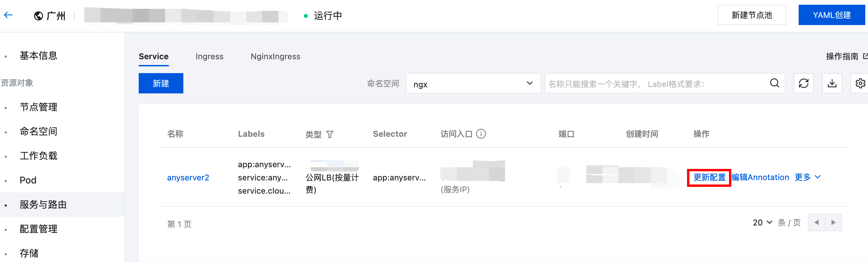This screenshot has height=262, width=868.
Task: Click the 类型 filter funnel icon
Action: [330, 134]
